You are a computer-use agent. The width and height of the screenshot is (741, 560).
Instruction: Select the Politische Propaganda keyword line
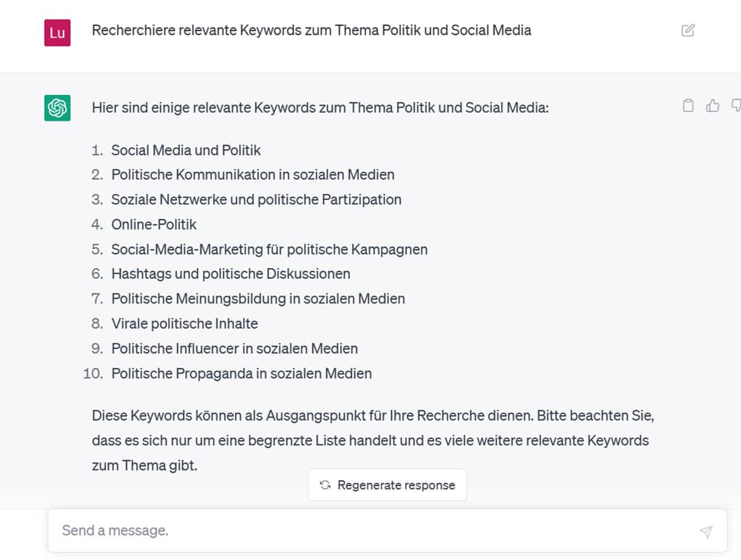241,373
